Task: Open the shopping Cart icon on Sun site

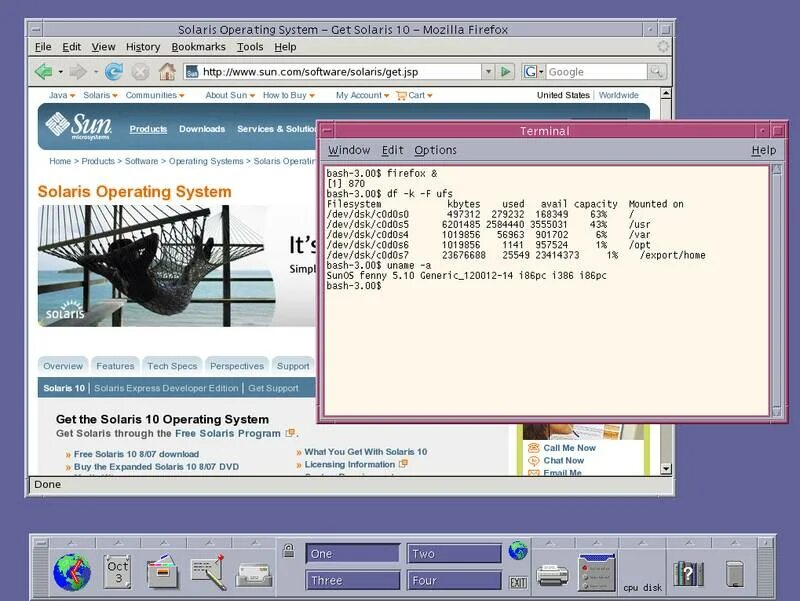Action: pos(401,95)
